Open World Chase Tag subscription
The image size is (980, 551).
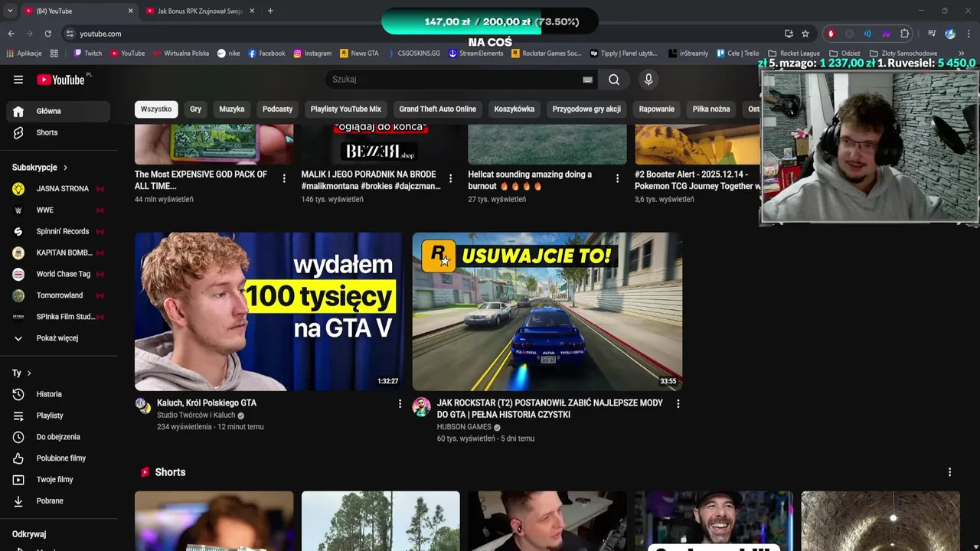point(58,274)
